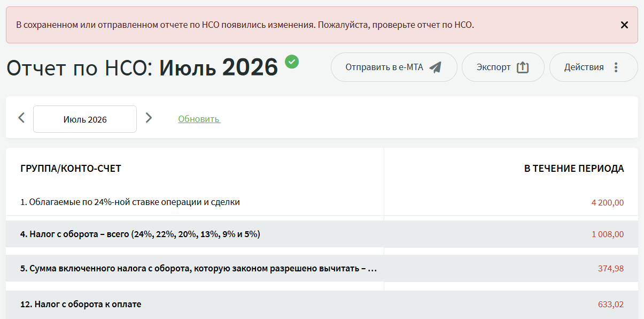Expand row 4 Налог с оборота – всего

coord(322,234)
